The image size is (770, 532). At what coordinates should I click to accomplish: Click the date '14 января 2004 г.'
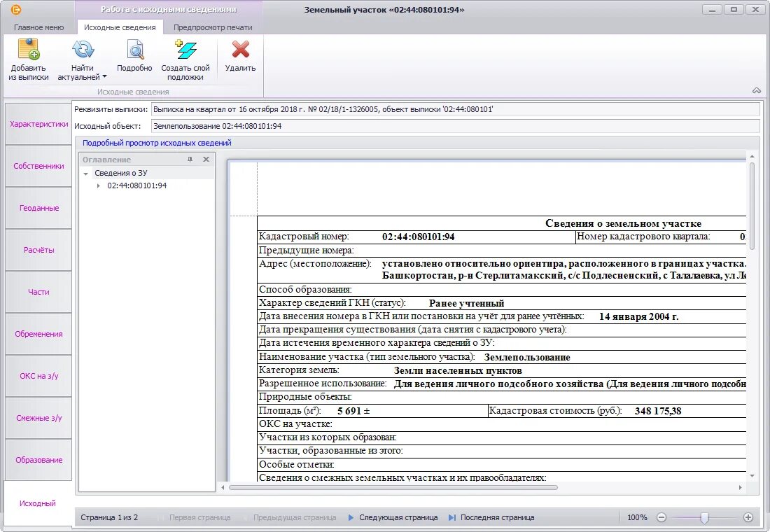(x=639, y=317)
